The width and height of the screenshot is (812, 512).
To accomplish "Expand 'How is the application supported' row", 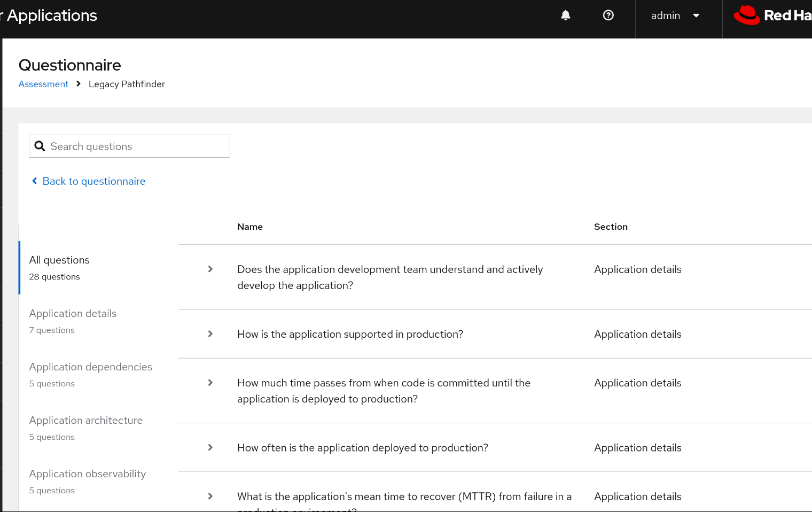I will coord(210,334).
